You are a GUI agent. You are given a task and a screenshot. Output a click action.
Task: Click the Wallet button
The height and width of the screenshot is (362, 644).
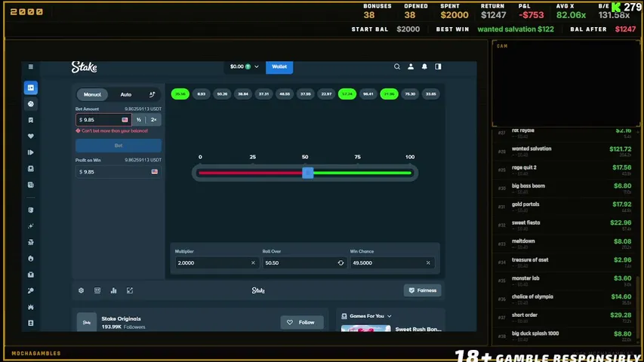[x=279, y=66]
